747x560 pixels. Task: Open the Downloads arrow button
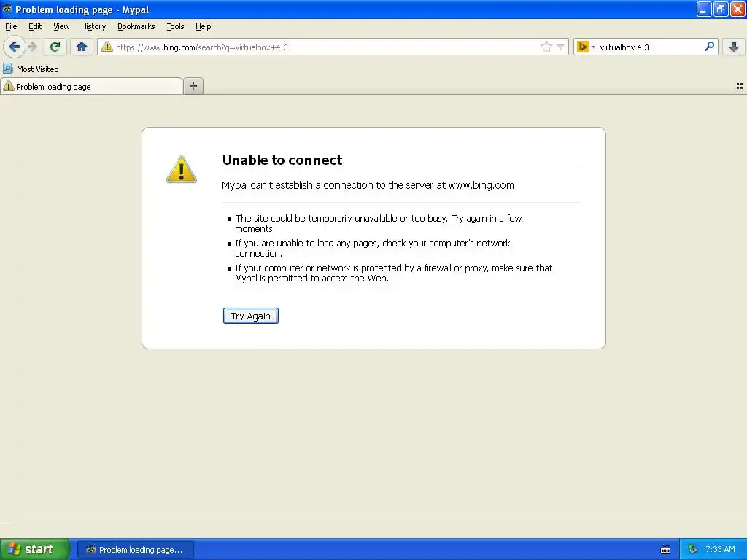(x=734, y=47)
